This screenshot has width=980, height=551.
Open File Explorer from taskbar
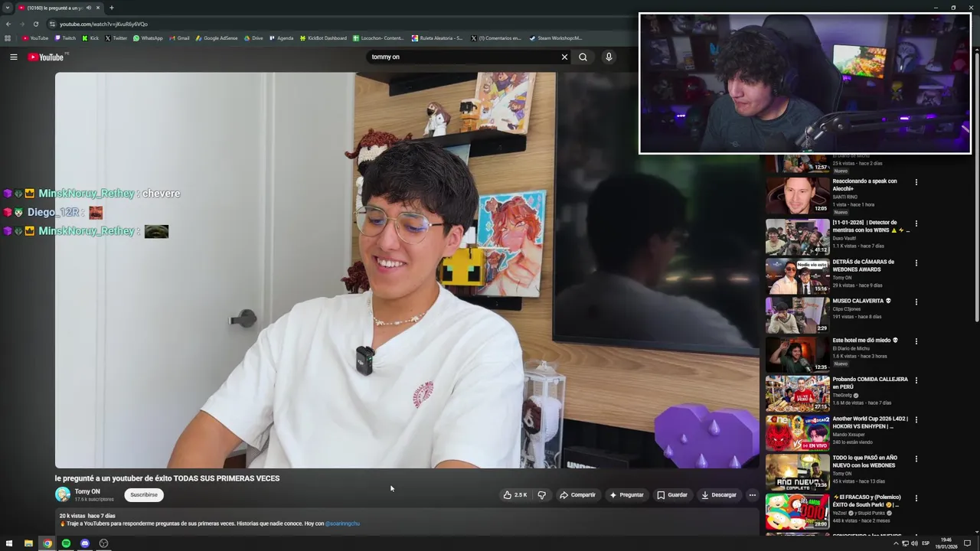28,543
